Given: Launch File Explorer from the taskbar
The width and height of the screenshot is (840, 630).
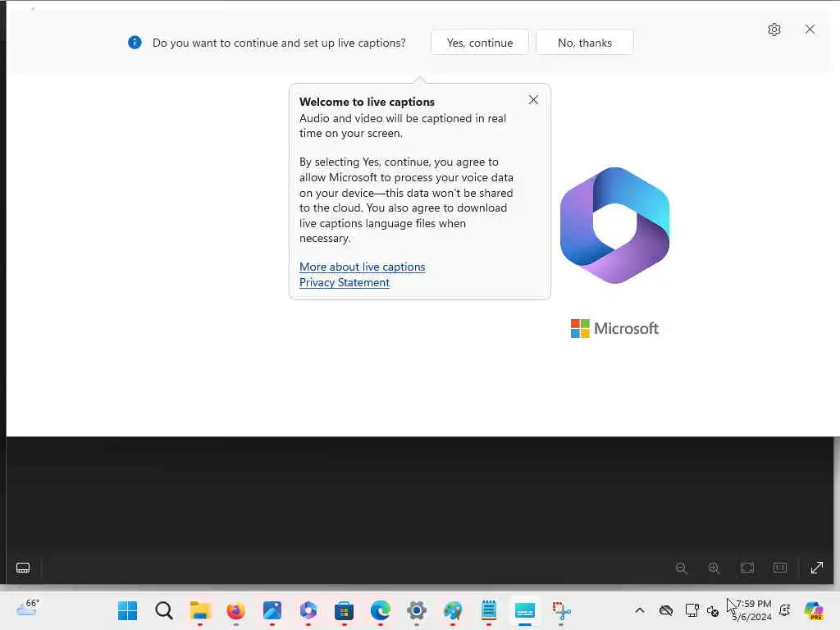Looking at the screenshot, I should tap(200, 610).
